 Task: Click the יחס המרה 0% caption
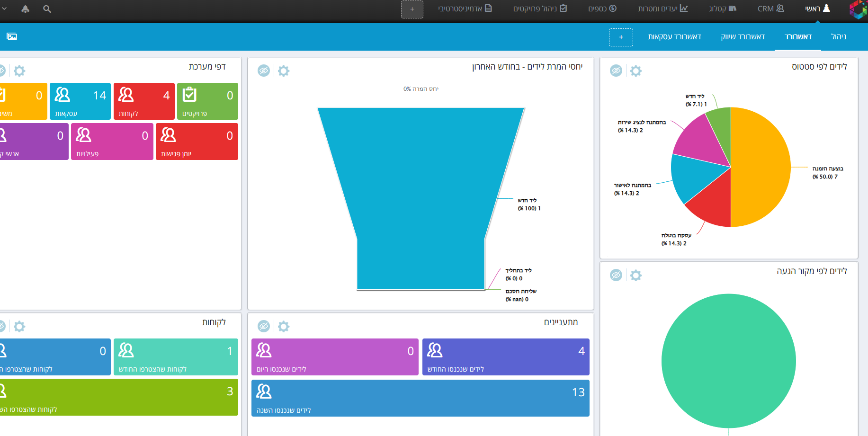coord(421,89)
